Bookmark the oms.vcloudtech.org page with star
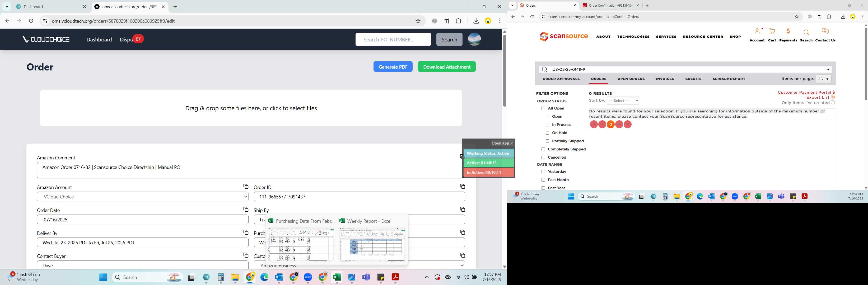 [x=418, y=21]
